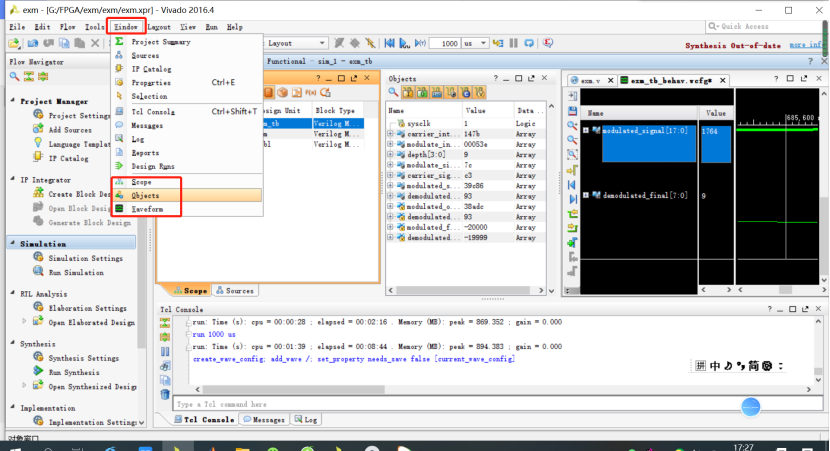
Task: Click the Run All simulation icon
Action: point(402,44)
